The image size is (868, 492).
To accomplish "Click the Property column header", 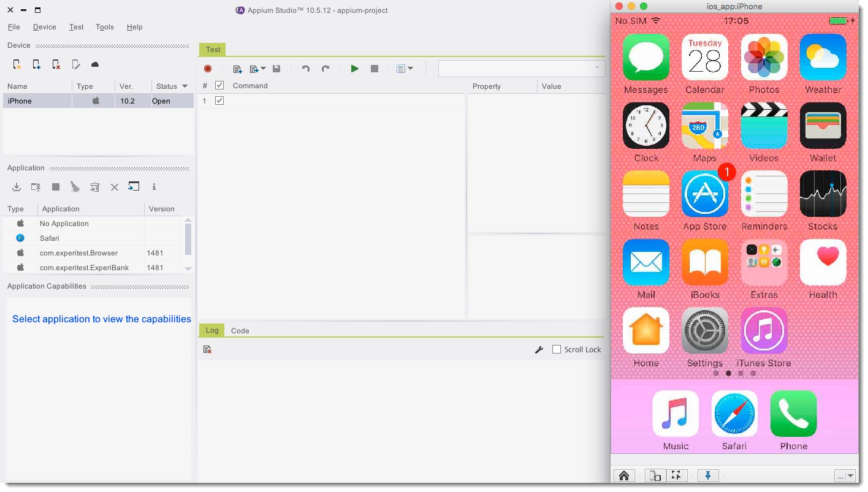I will point(502,86).
